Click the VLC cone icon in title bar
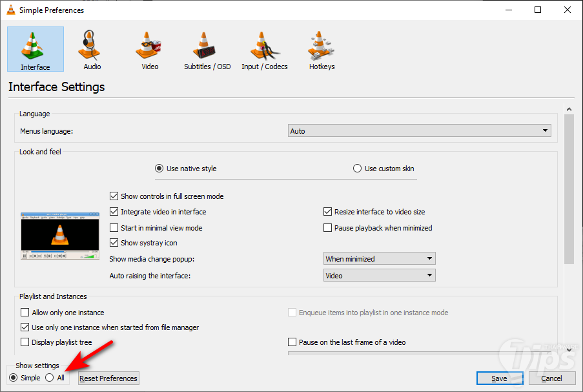This screenshot has height=392, width=583. (11, 10)
